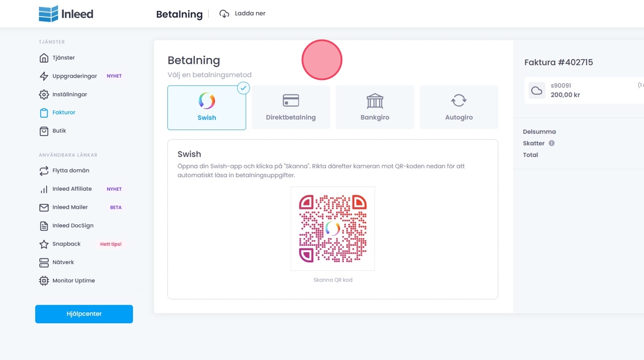The height and width of the screenshot is (360, 644).
Task: Click the Swish QR code image
Action: 333,228
